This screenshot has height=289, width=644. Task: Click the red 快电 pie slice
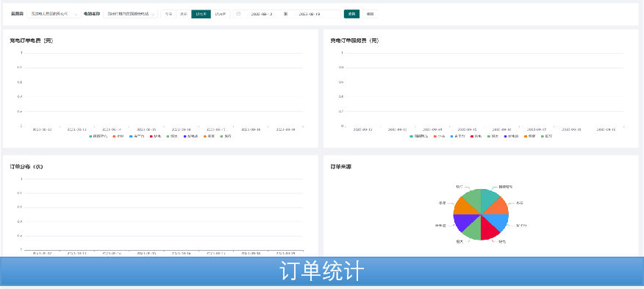(488, 229)
